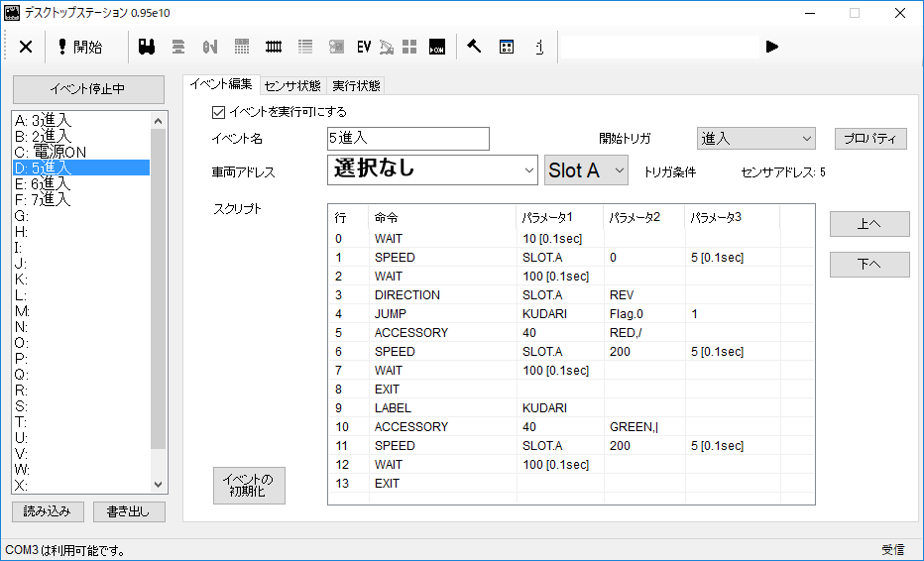Click the list view toolbar icon
The height and width of the screenshot is (561, 924).
[x=305, y=47]
